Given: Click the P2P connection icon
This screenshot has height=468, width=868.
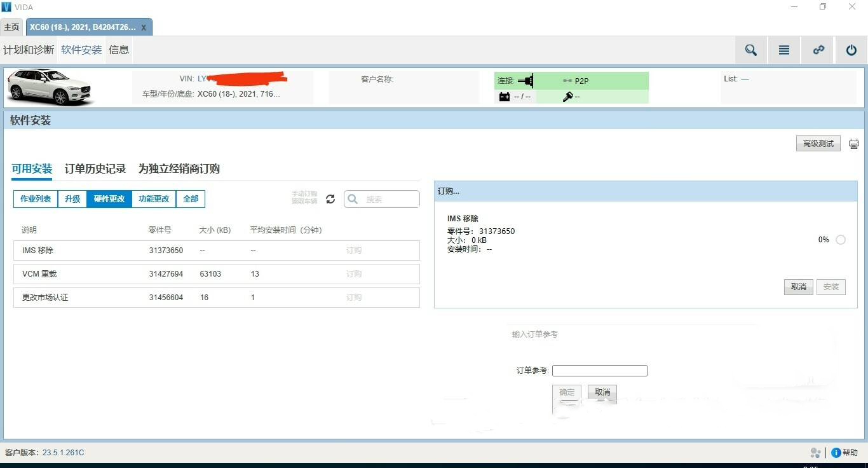Looking at the screenshot, I should pos(568,81).
